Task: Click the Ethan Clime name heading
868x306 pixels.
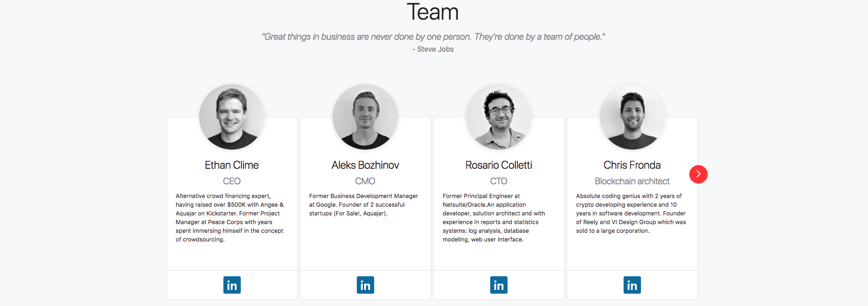Action: [232, 165]
